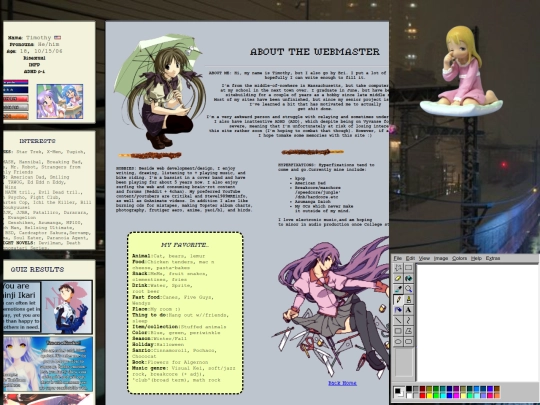Screen dimensions: 540x405
Task: Choose the navy blue palette swatch
Action: [449, 388]
